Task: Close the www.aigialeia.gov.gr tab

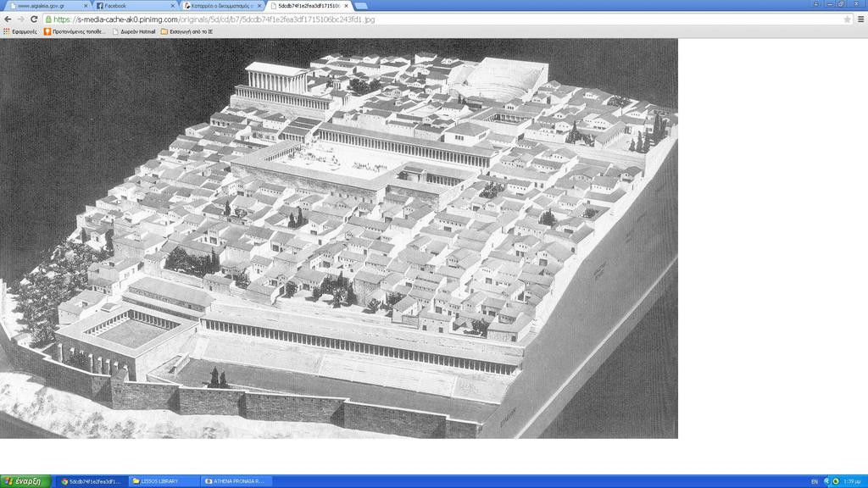Action: tap(86, 6)
